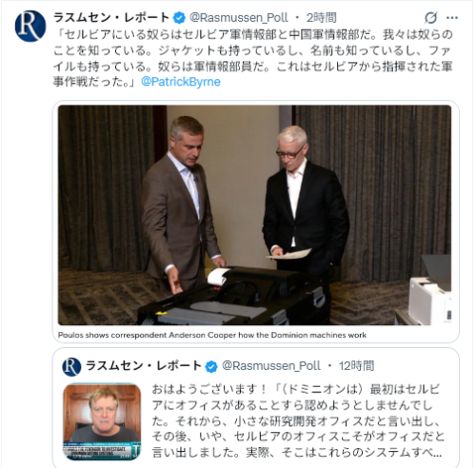The width and height of the screenshot is (476, 468).
Task: Open the three-dot more options menu
Action: point(452,18)
